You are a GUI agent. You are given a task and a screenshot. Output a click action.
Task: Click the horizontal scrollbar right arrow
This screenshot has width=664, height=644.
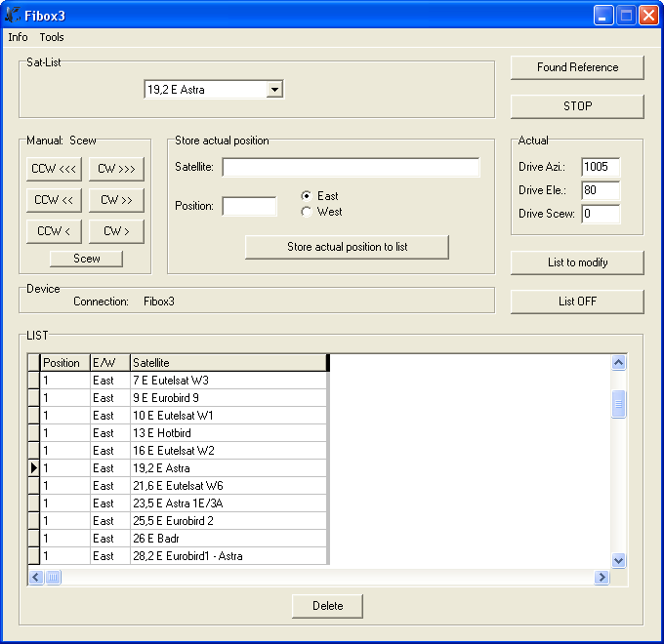pos(602,578)
